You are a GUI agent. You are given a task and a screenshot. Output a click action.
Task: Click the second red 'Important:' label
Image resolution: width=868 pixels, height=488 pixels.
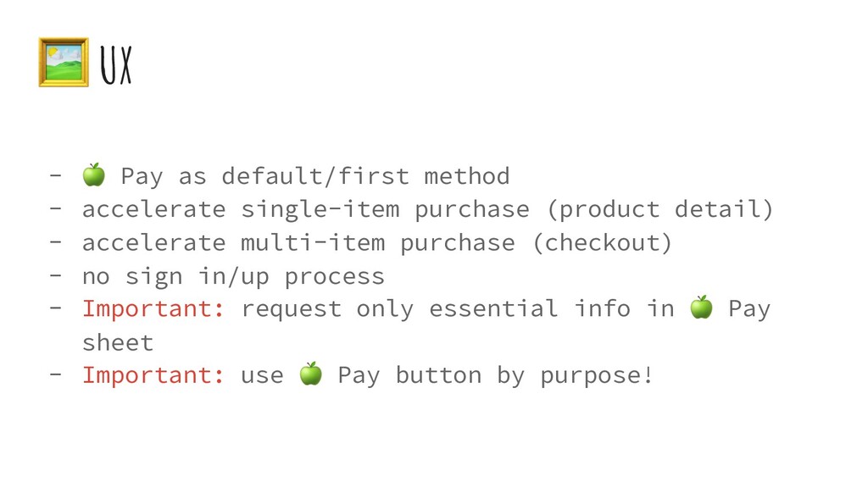[x=153, y=375]
